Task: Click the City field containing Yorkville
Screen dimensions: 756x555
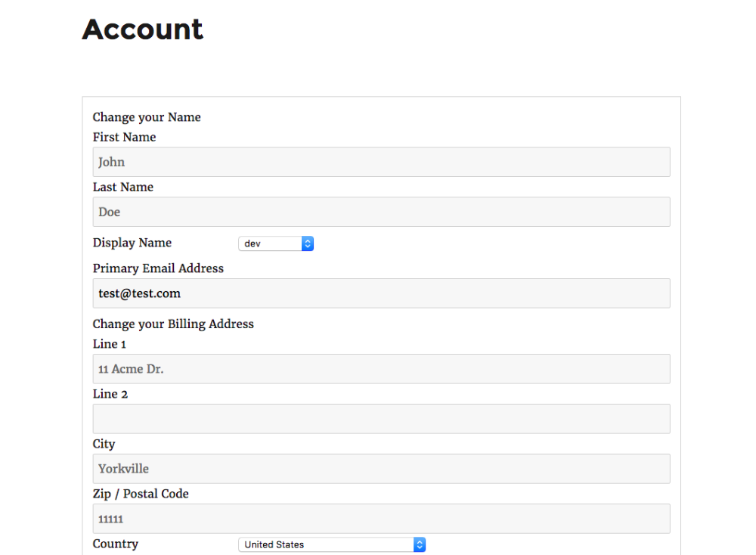Action: [381, 469]
